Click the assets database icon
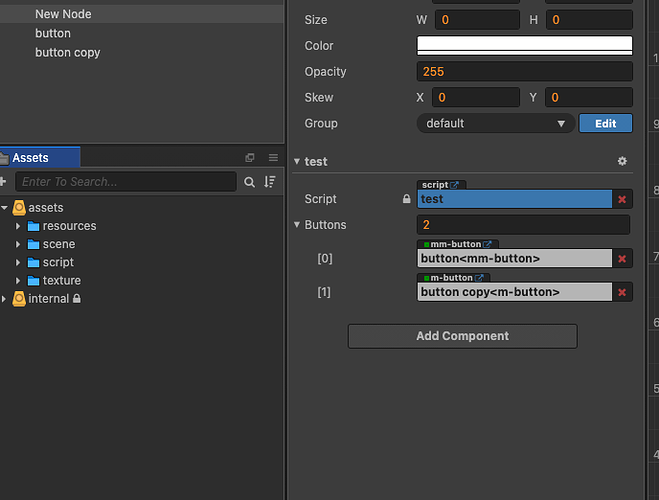This screenshot has height=500, width=659. pyautogui.click(x=19, y=208)
